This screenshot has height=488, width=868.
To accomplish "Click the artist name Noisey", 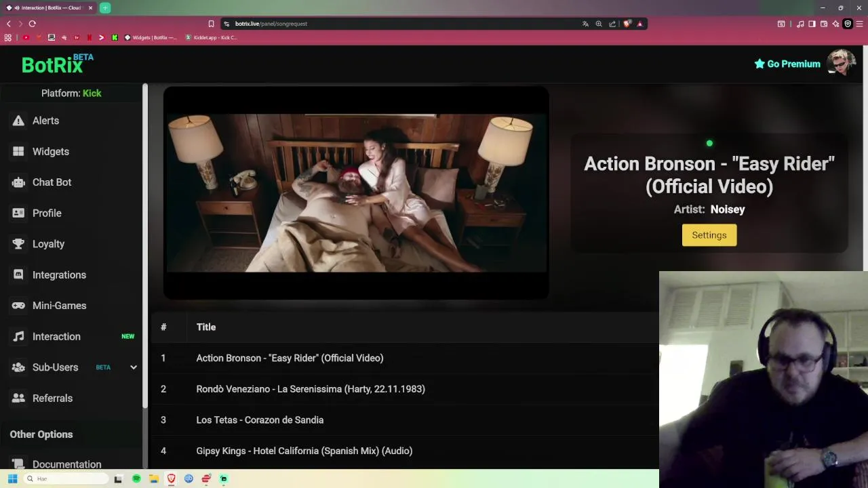I will click(728, 209).
